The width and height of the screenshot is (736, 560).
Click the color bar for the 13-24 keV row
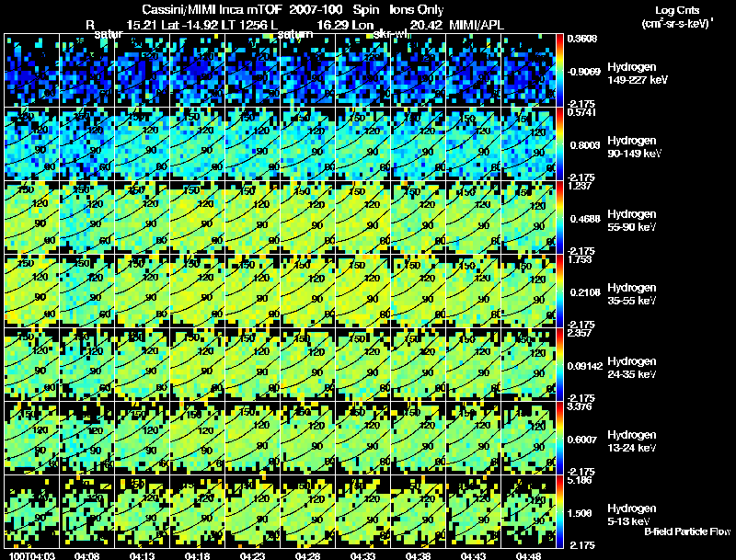tap(559, 439)
